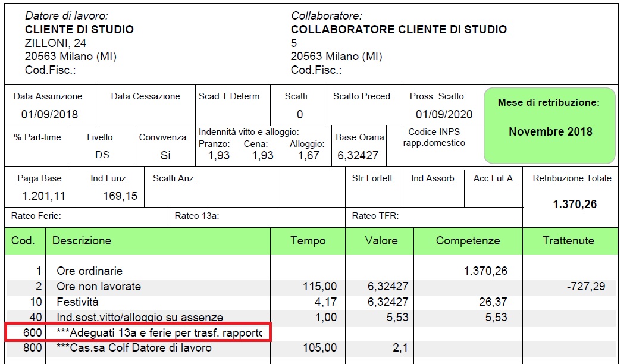Click the Competenze column header
This screenshot has height=364, width=633.
coord(468,241)
